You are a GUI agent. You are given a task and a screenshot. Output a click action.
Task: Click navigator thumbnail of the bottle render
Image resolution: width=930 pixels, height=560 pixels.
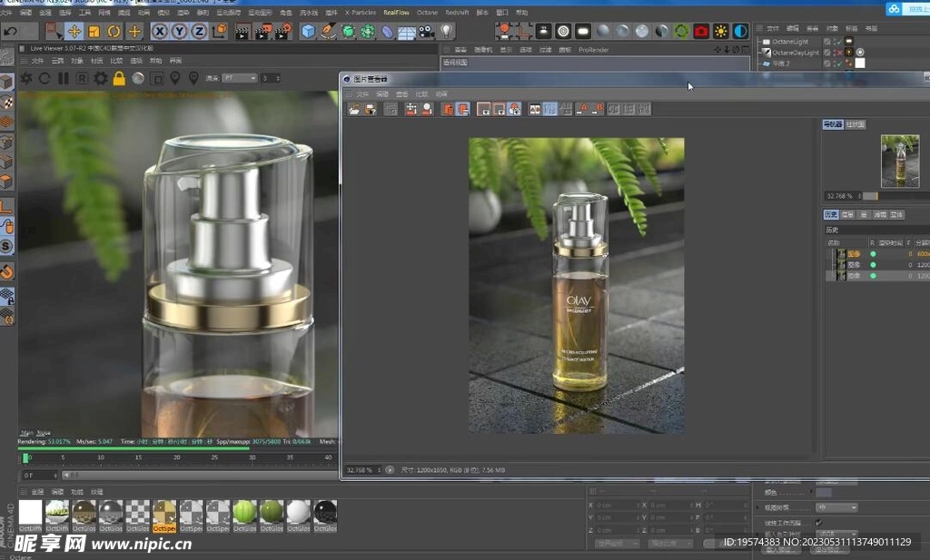tap(900, 162)
